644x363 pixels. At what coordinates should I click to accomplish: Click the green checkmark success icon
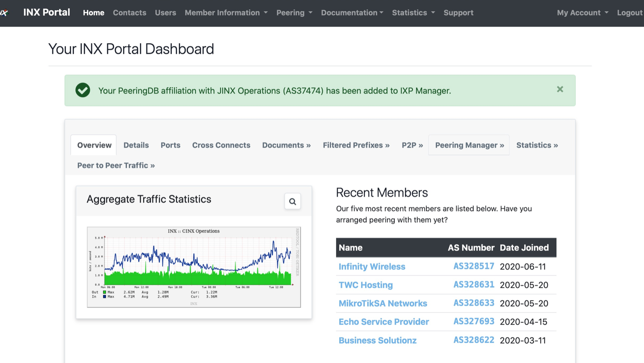83,90
